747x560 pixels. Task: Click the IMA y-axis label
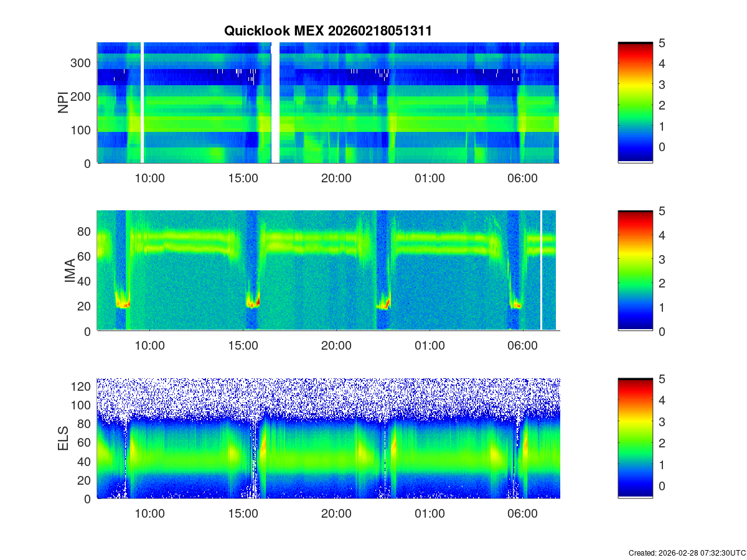(69, 271)
